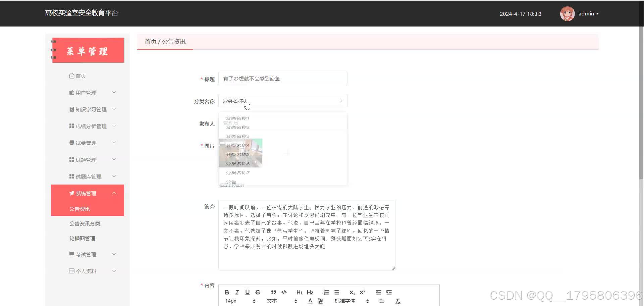Open the 文本 heading style dropdown
Screen dimensions: 644x306
[x=282, y=301]
